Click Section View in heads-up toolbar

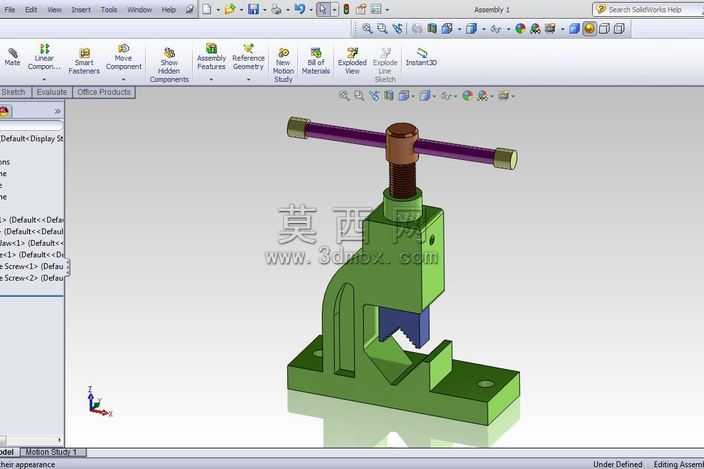(389, 96)
